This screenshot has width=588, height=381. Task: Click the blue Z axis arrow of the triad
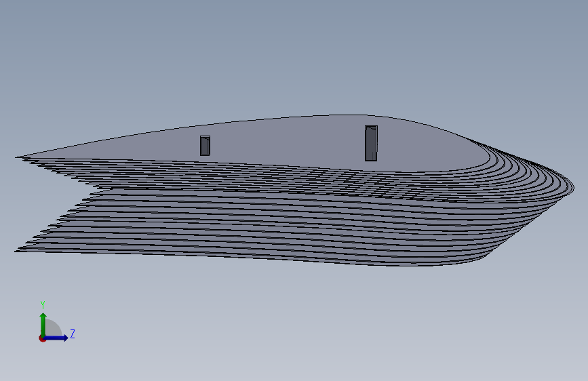(56, 338)
